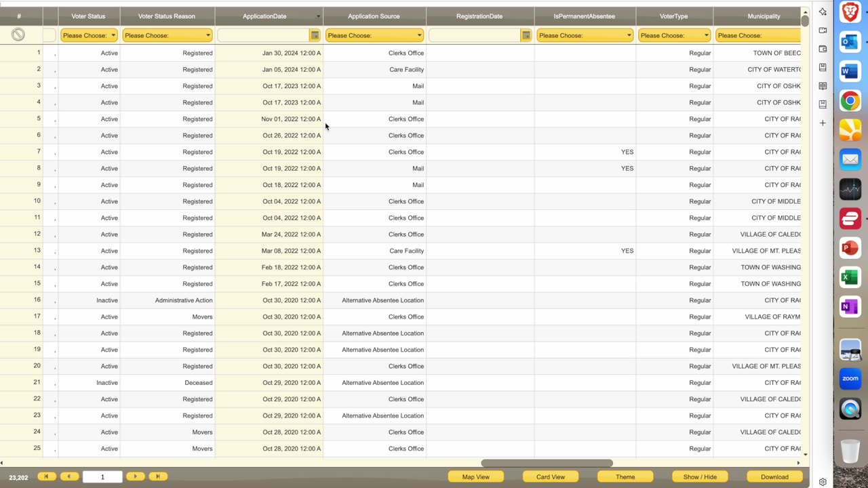
Task: Open browser sidebar settings gear icon
Action: 823,482
